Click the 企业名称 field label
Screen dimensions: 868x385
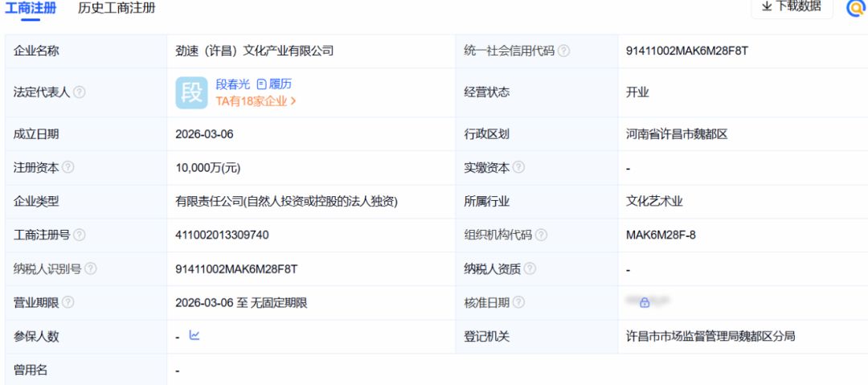[x=36, y=51]
